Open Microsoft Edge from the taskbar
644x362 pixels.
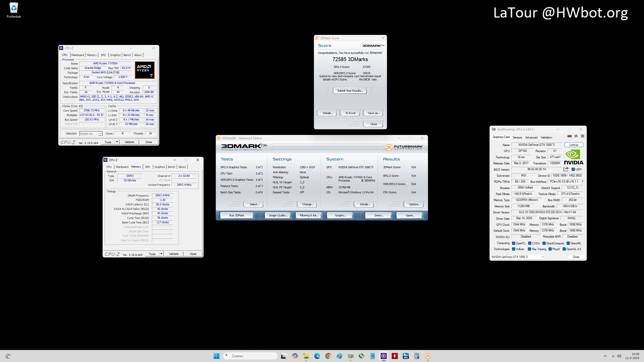[317, 356]
